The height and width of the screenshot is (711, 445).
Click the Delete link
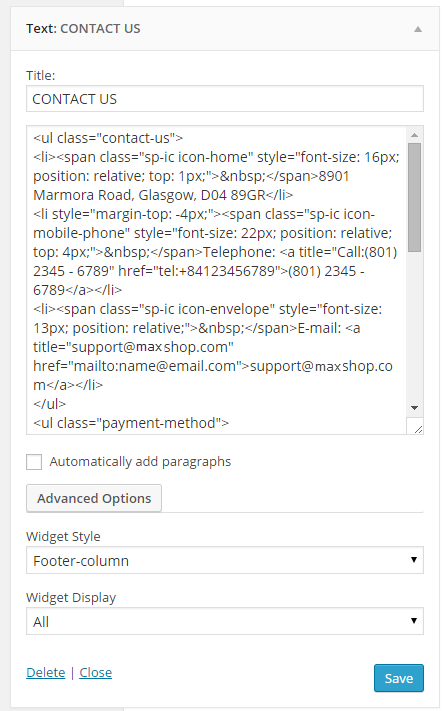(46, 672)
